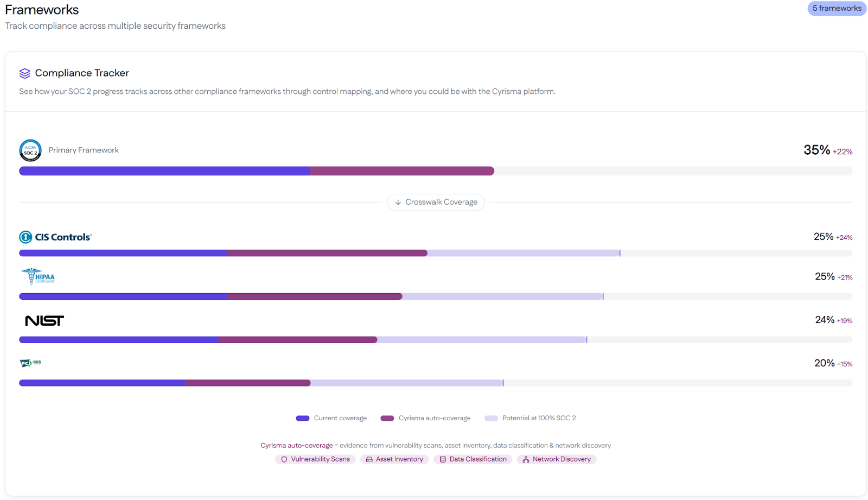The width and height of the screenshot is (868, 500).
Task: Toggle the Current coverage legend swatch
Action: [302, 418]
